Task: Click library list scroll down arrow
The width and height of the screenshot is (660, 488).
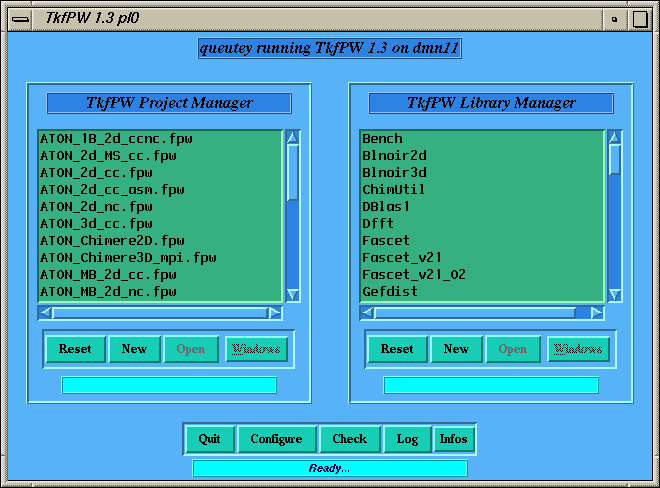Action: click(615, 294)
